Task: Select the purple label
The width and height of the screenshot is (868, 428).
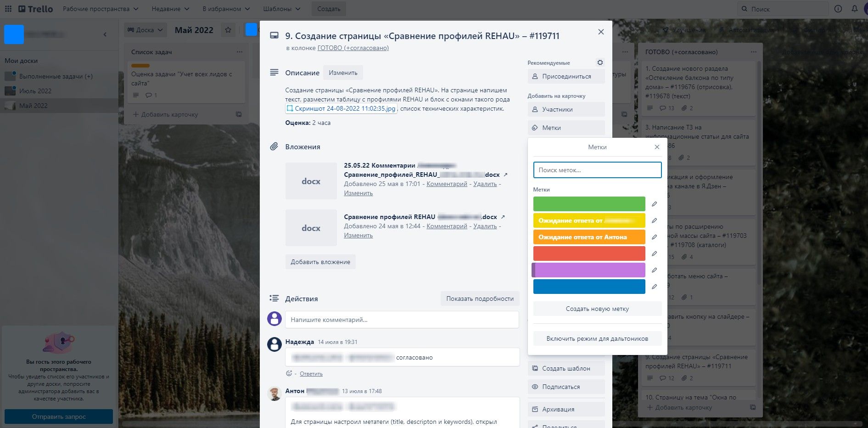Action: click(x=589, y=270)
